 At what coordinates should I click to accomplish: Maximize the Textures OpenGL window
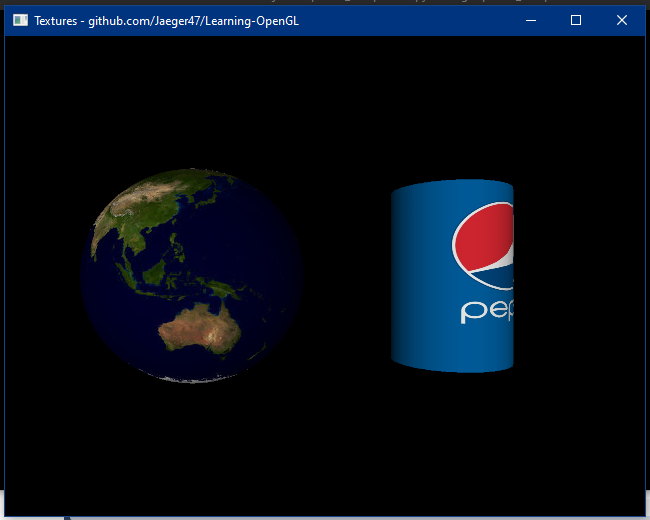[x=576, y=20]
